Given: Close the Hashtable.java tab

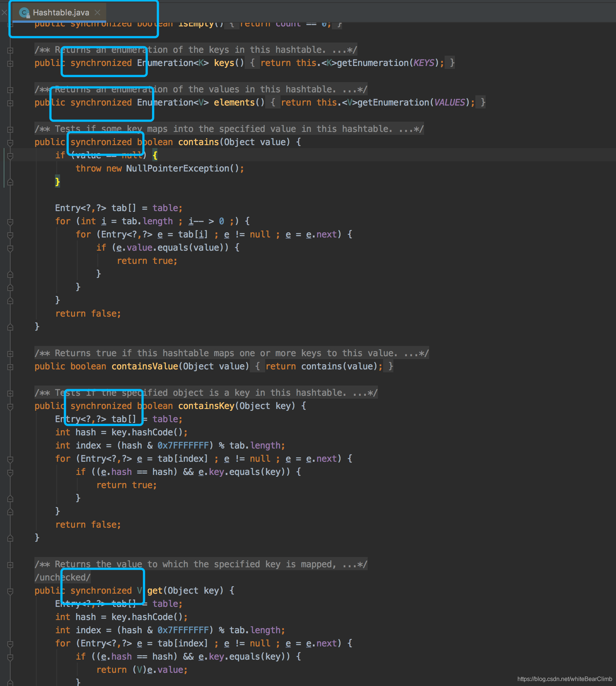Looking at the screenshot, I should [x=97, y=12].
